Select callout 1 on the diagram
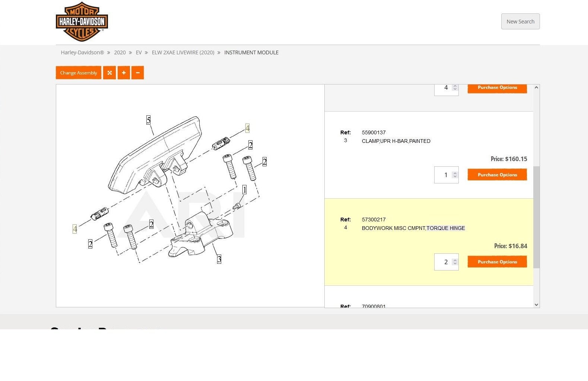 tap(244, 190)
